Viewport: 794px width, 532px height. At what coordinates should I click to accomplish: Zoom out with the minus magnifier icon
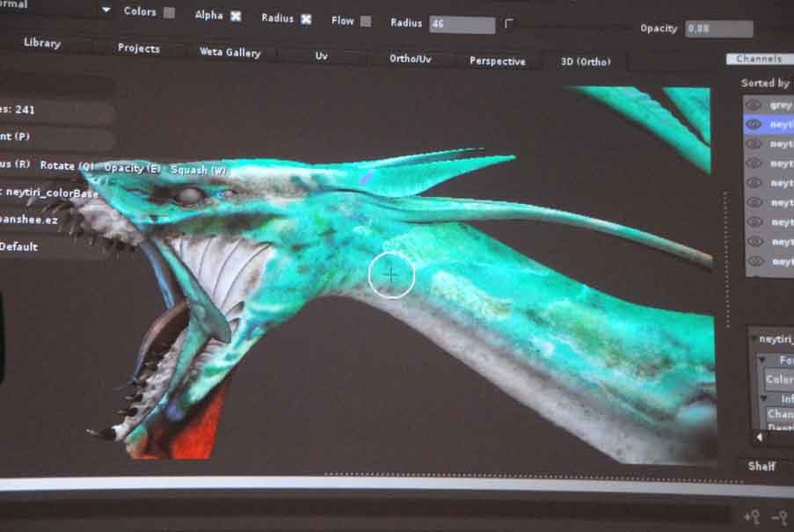click(780, 517)
